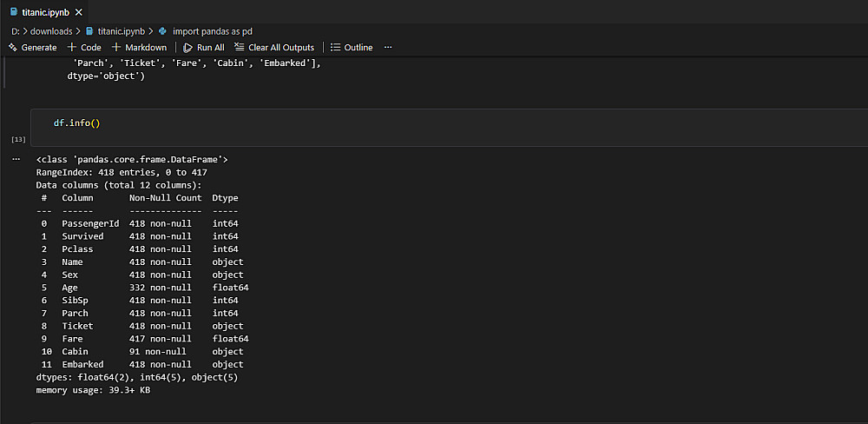This screenshot has height=424, width=868.
Task: Run All notebook cells
Action: (x=204, y=48)
